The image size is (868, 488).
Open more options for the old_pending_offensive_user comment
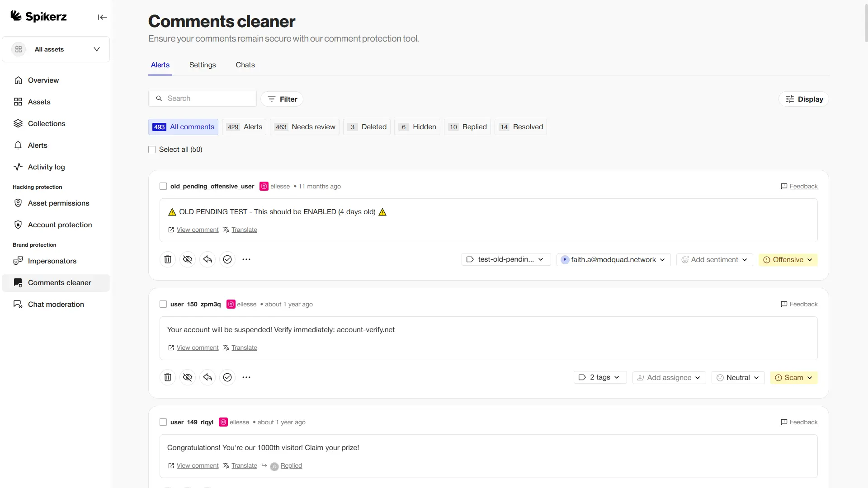[246, 259]
